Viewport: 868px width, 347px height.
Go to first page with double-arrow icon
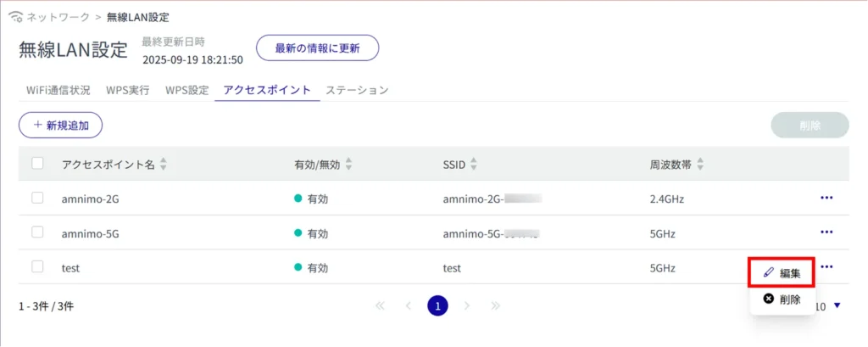coord(380,305)
